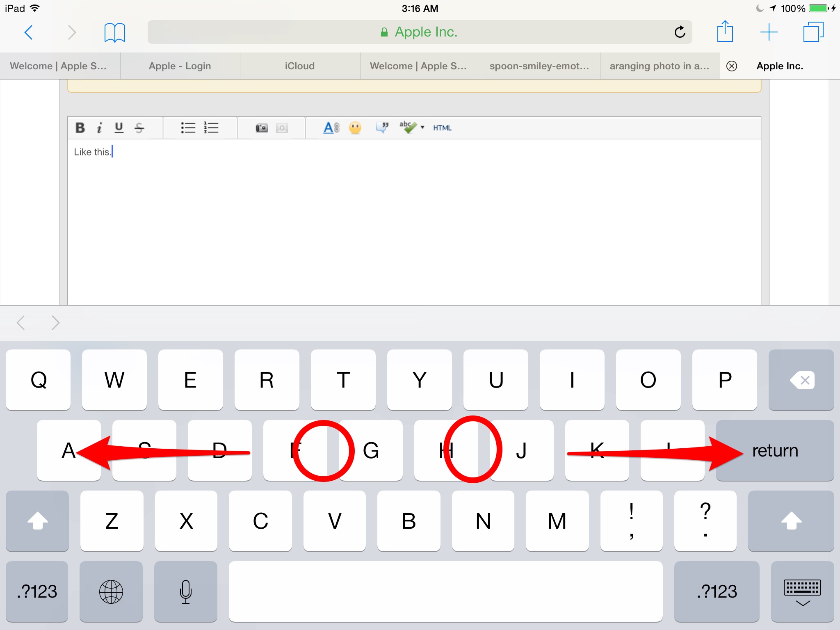Expand the spell check dropdown arrow

[x=422, y=128]
